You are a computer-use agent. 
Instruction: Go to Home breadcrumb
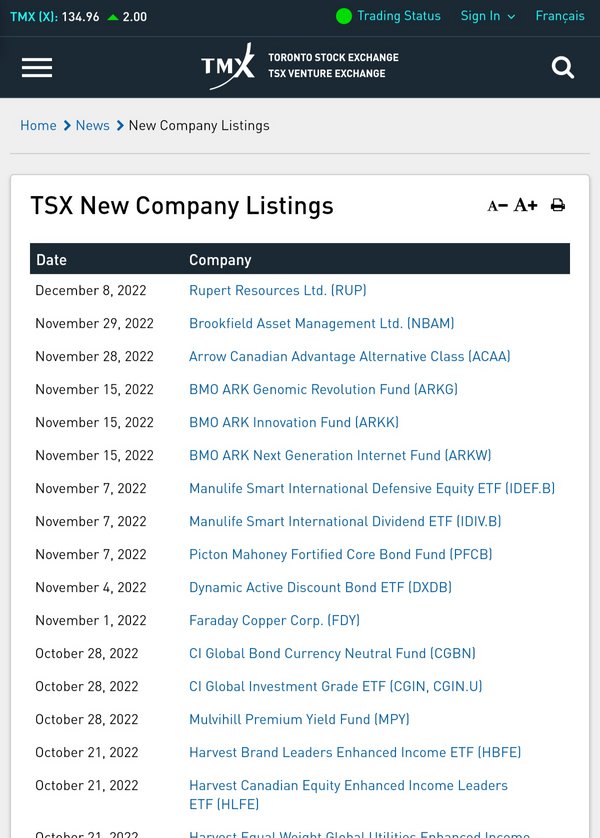click(38, 126)
